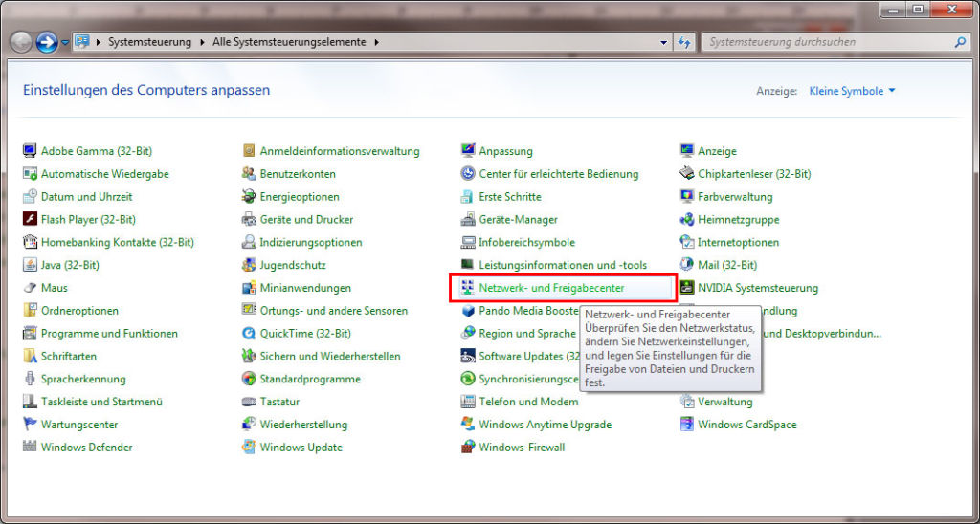The image size is (980, 524).
Task: Expand the Kleine Symbole view dropdown
Action: [x=853, y=91]
